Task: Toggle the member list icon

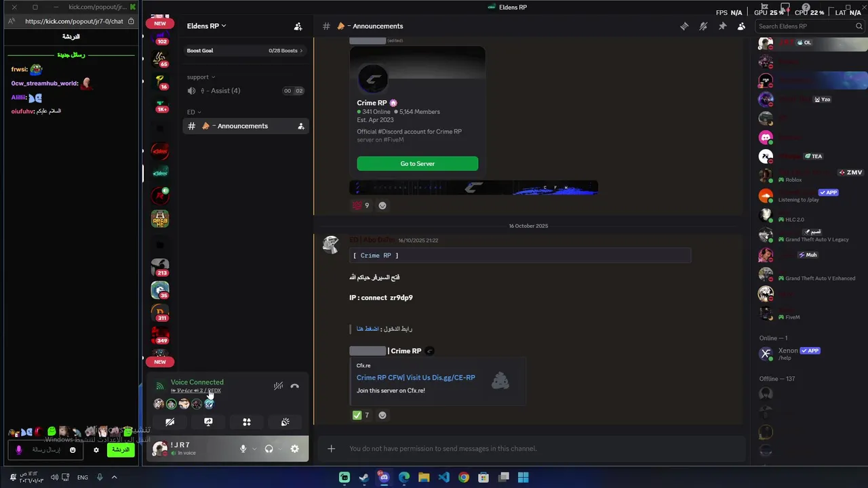Action: tap(741, 26)
